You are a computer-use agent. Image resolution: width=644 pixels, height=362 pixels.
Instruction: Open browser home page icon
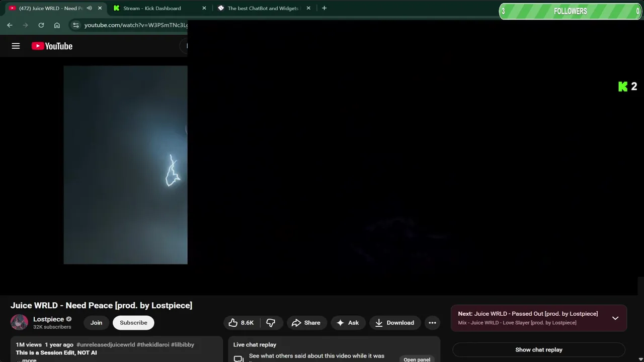coord(57,25)
